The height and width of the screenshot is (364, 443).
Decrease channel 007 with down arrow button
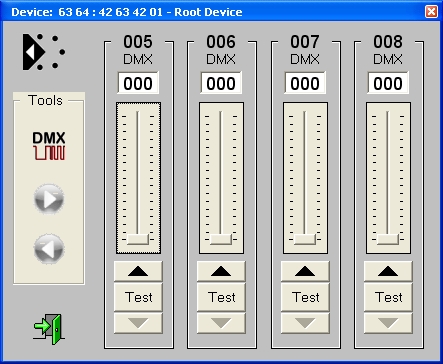click(x=305, y=323)
